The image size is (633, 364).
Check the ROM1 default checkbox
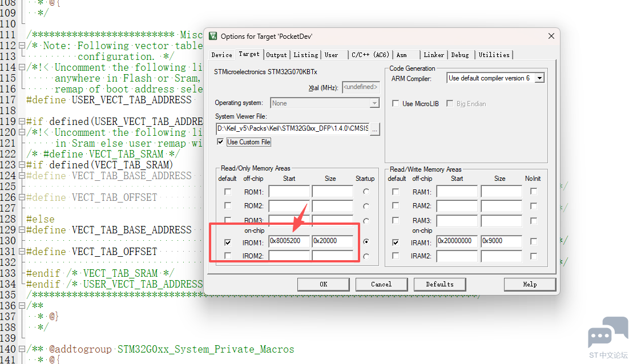(x=228, y=192)
